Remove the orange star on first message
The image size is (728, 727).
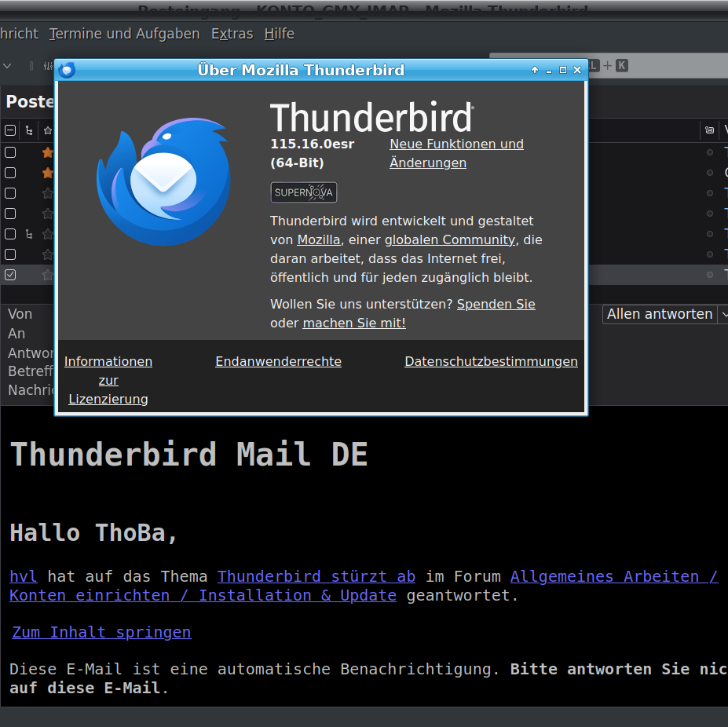pos(48,152)
